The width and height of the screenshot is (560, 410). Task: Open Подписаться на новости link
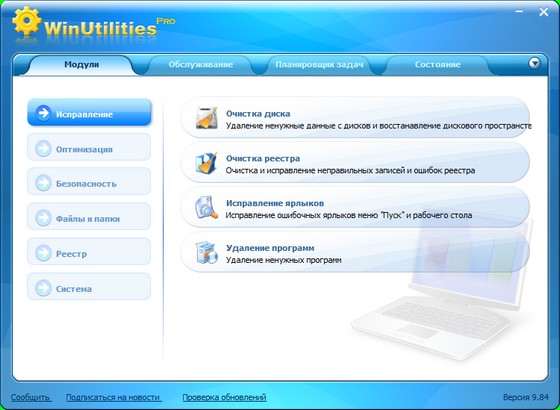[114, 397]
